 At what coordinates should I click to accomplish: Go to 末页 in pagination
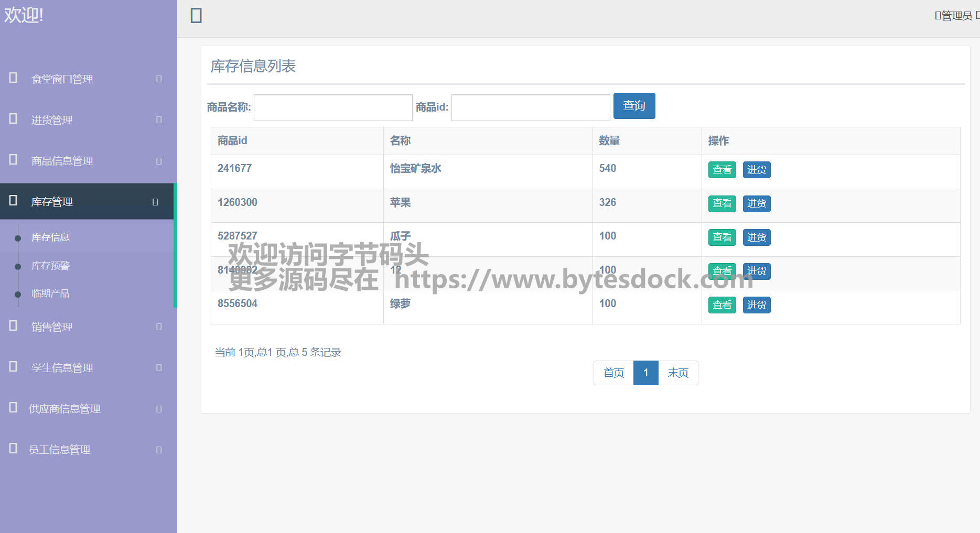click(677, 373)
